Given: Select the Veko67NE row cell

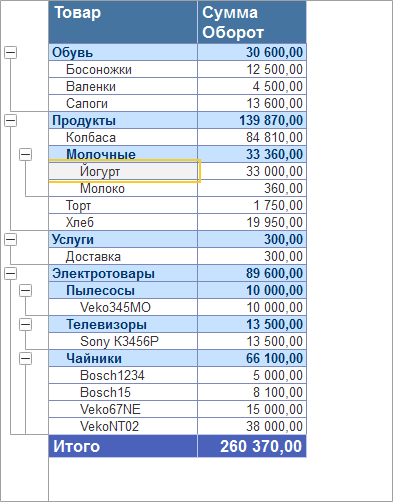Looking at the screenshot, I should point(123,409).
